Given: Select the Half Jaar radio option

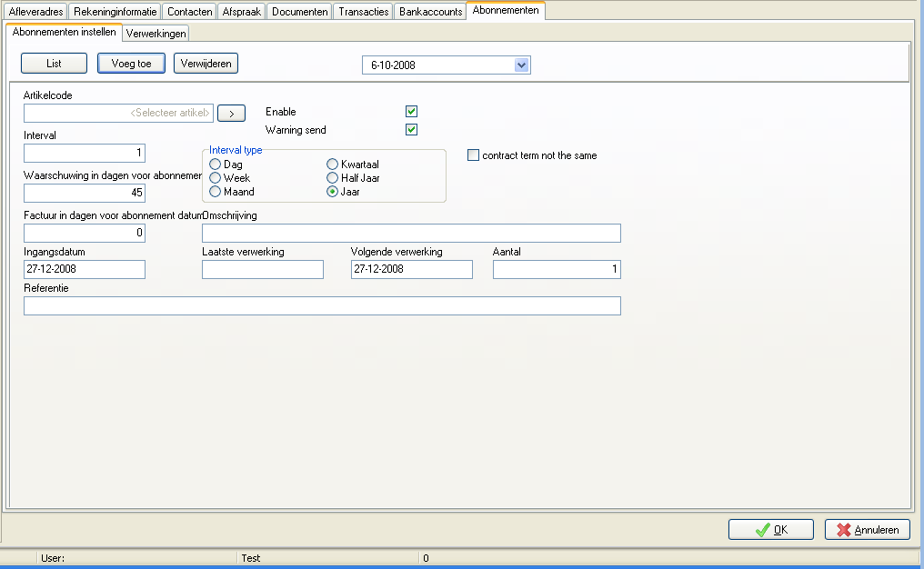Looking at the screenshot, I should coord(332,178).
